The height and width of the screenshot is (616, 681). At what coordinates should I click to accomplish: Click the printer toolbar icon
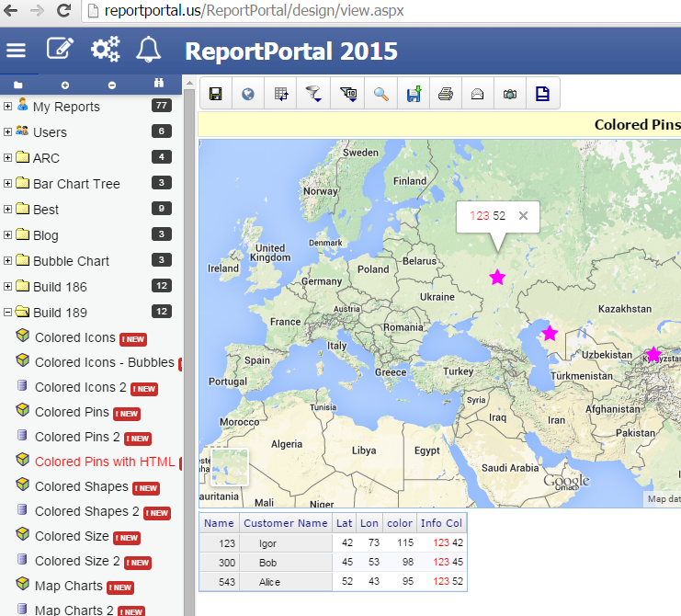click(446, 94)
